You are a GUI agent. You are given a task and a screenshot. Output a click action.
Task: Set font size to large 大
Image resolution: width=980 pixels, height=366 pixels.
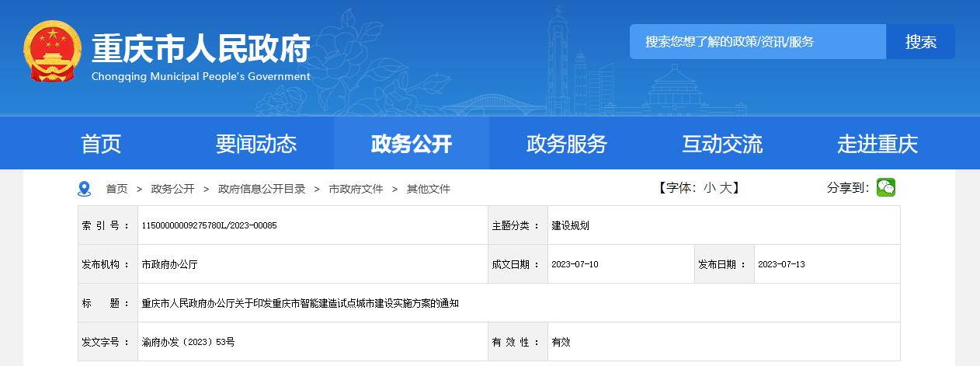(725, 188)
